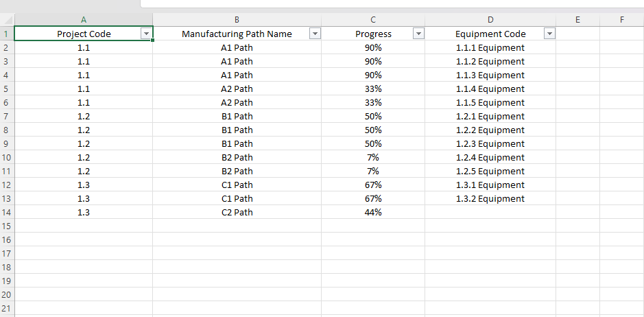The image size is (644, 317).
Task: Select the cell 1.2.3 Equipment
Action: pos(490,144)
